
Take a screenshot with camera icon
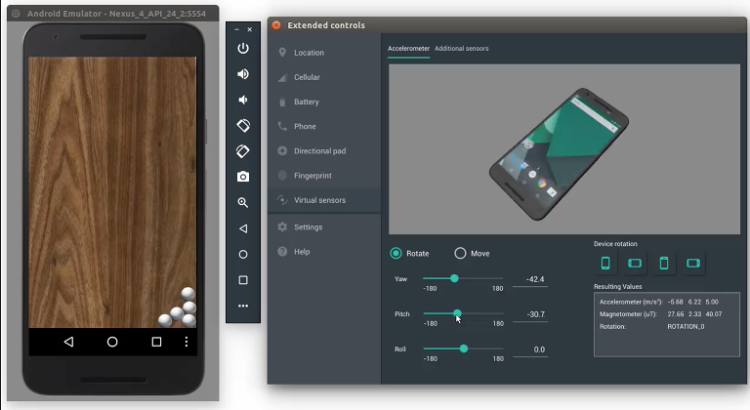tap(243, 177)
